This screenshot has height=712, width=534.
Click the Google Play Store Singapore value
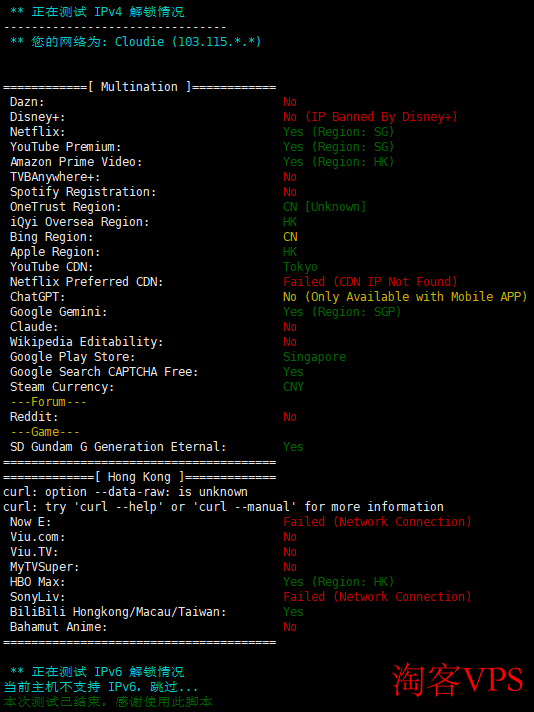coord(314,357)
